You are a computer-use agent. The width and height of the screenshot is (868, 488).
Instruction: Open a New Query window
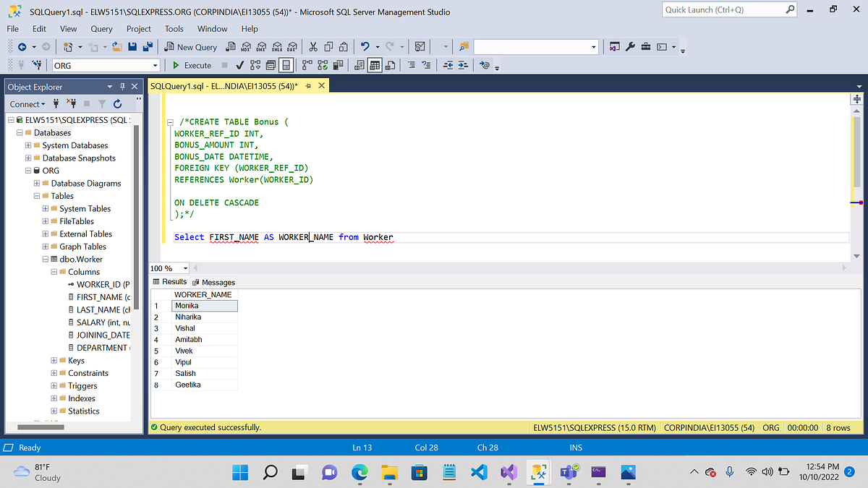190,46
